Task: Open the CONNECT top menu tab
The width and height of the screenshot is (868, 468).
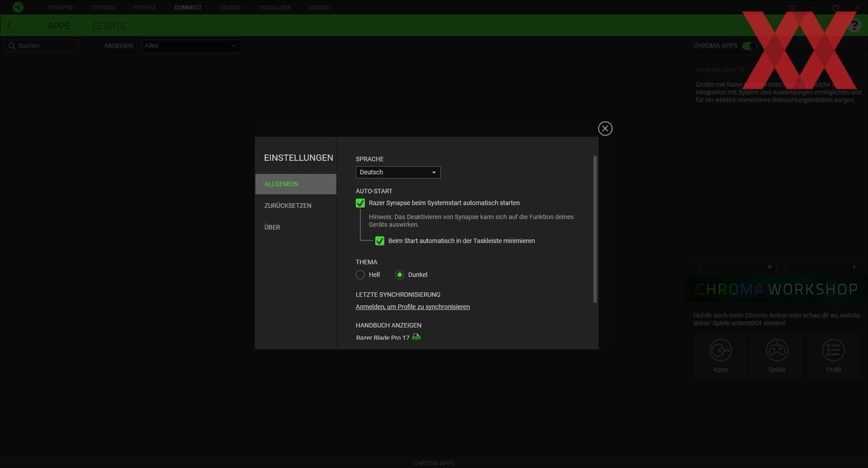Action: pyautogui.click(x=188, y=8)
